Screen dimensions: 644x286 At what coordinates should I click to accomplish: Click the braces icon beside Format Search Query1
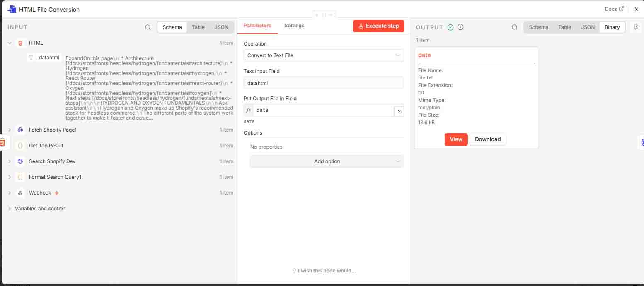tap(20, 177)
